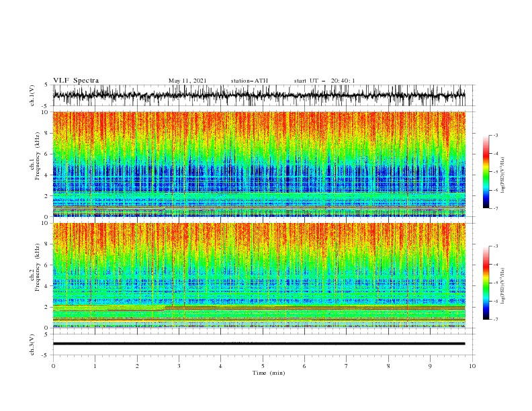The width and height of the screenshot is (532, 411).
Task: Select the ch.2 "Frequency (kHz)" axis label
Action: tap(38, 267)
